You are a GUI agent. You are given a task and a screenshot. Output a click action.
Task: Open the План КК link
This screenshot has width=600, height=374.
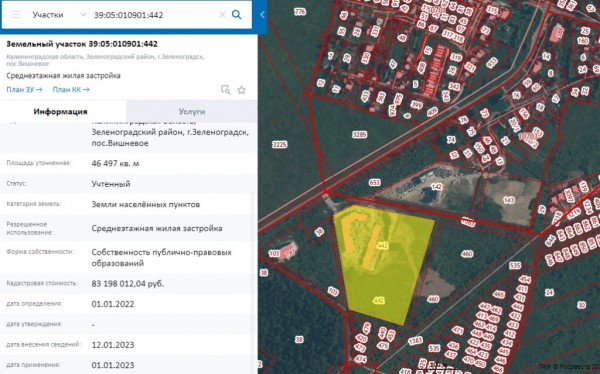point(71,90)
